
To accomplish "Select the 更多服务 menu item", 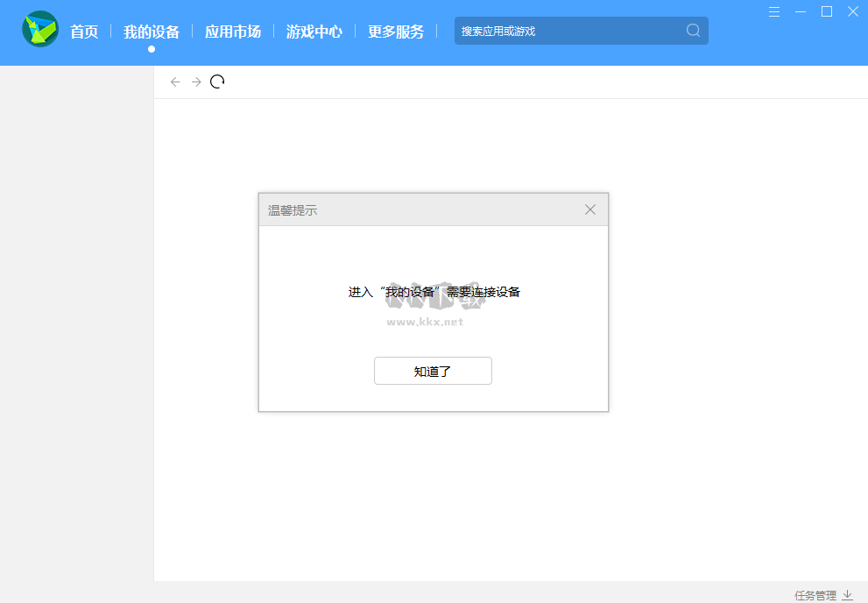I will (396, 30).
